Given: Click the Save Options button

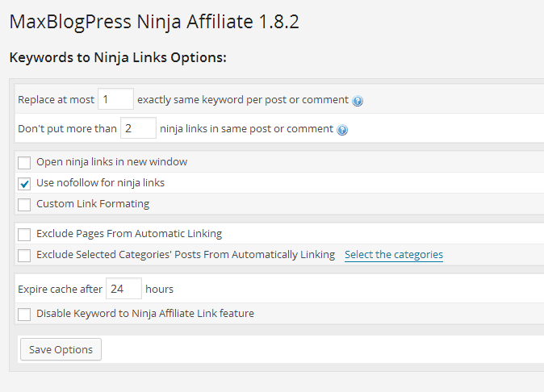Looking at the screenshot, I should pos(61,349).
